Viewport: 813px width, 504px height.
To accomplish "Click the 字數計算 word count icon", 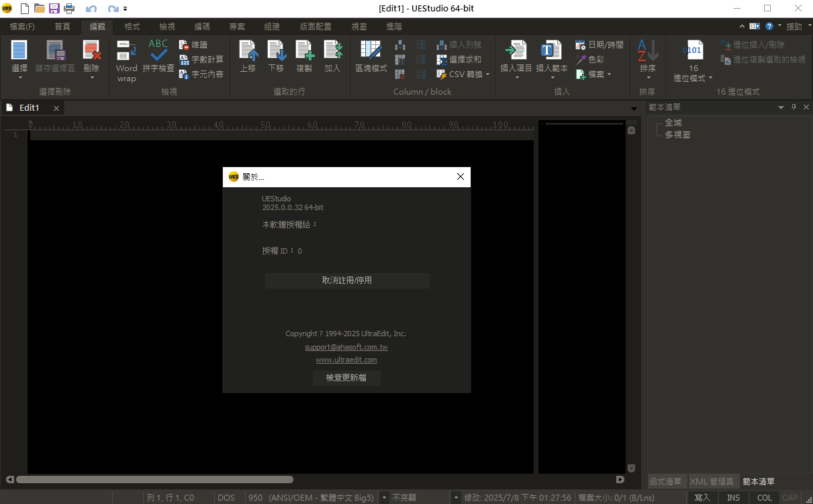I will click(201, 60).
